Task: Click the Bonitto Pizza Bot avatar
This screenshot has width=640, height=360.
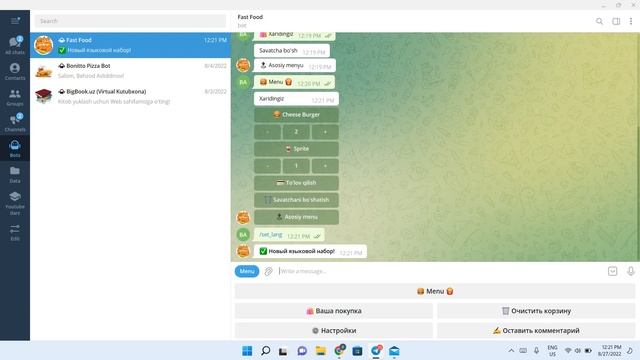Action: point(43,71)
